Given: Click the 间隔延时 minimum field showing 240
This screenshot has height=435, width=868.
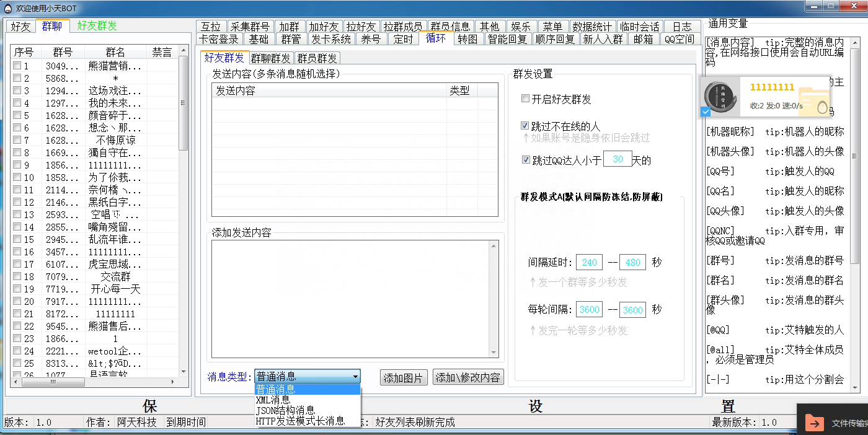Looking at the screenshot, I should [x=589, y=262].
